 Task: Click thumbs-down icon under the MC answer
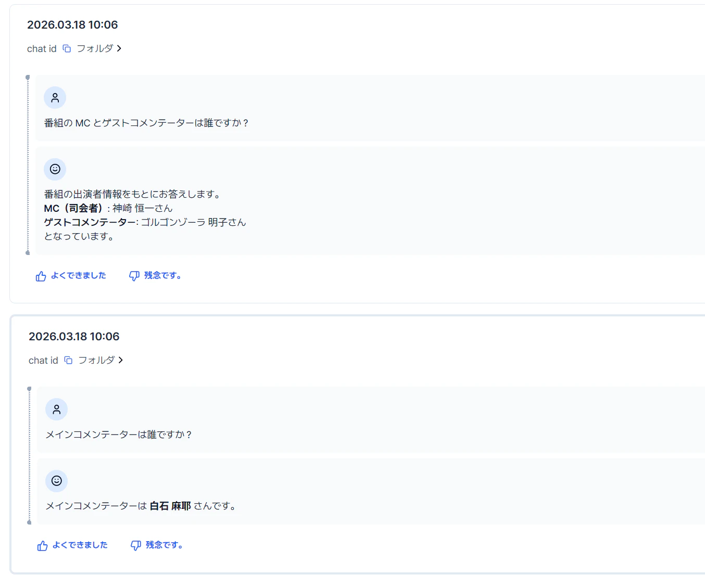(x=134, y=276)
